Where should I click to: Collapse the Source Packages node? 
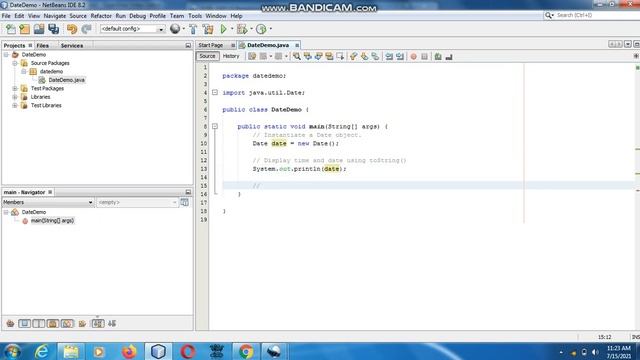coord(15,63)
